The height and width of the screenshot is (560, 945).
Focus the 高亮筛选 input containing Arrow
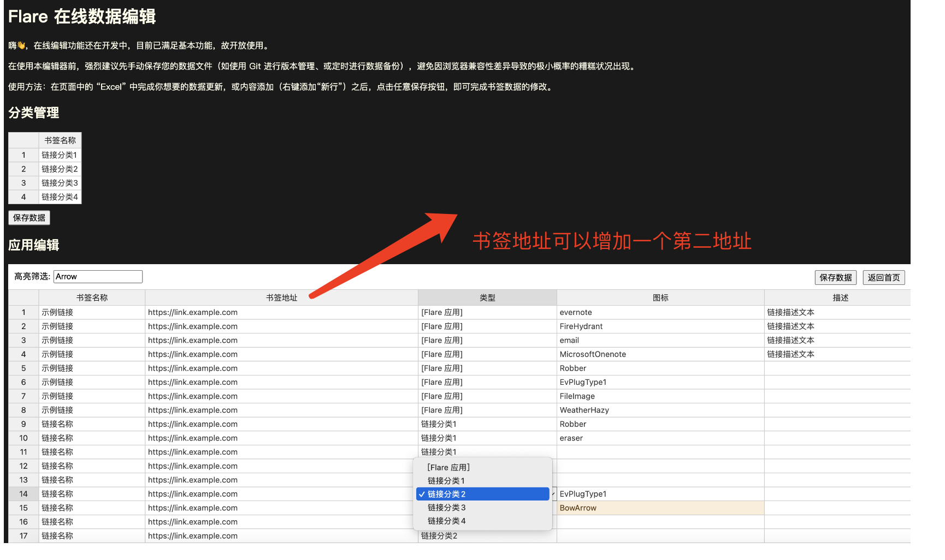[x=98, y=277]
